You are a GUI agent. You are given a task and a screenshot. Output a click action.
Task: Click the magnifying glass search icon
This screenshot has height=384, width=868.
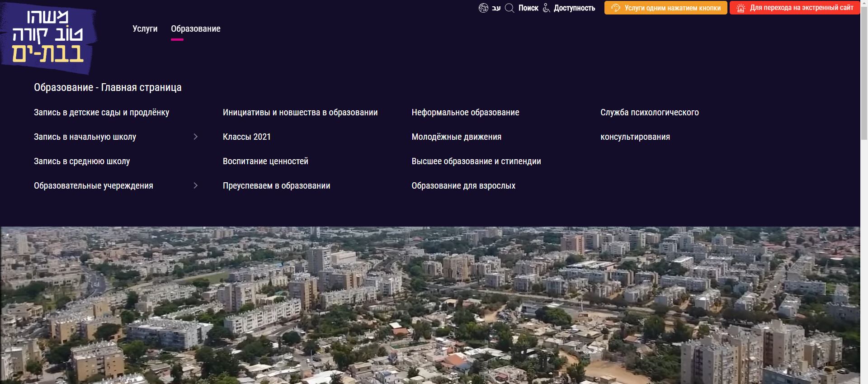coord(509,8)
